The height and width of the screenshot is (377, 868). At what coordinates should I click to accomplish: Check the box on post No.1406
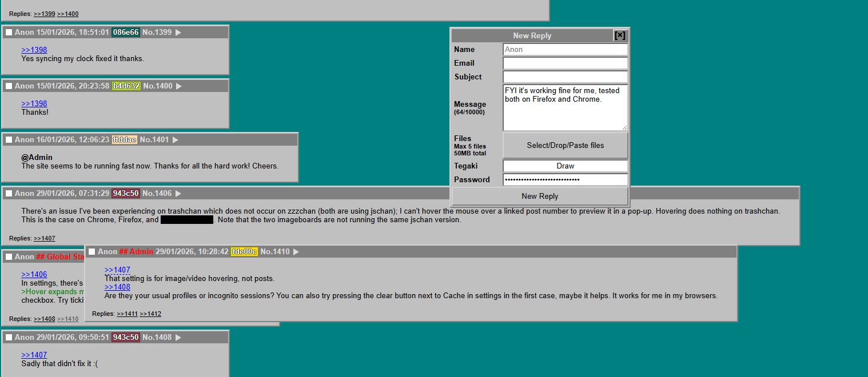[9, 194]
